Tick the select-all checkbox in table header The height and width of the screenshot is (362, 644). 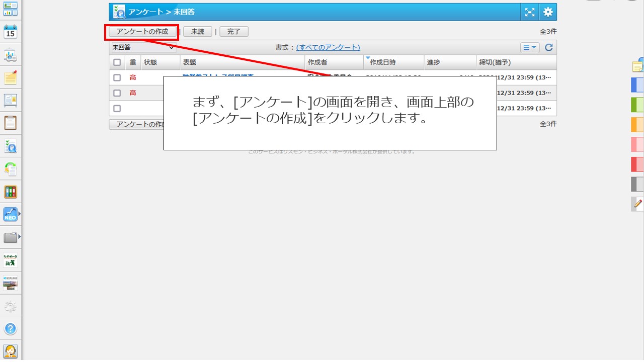tap(117, 62)
